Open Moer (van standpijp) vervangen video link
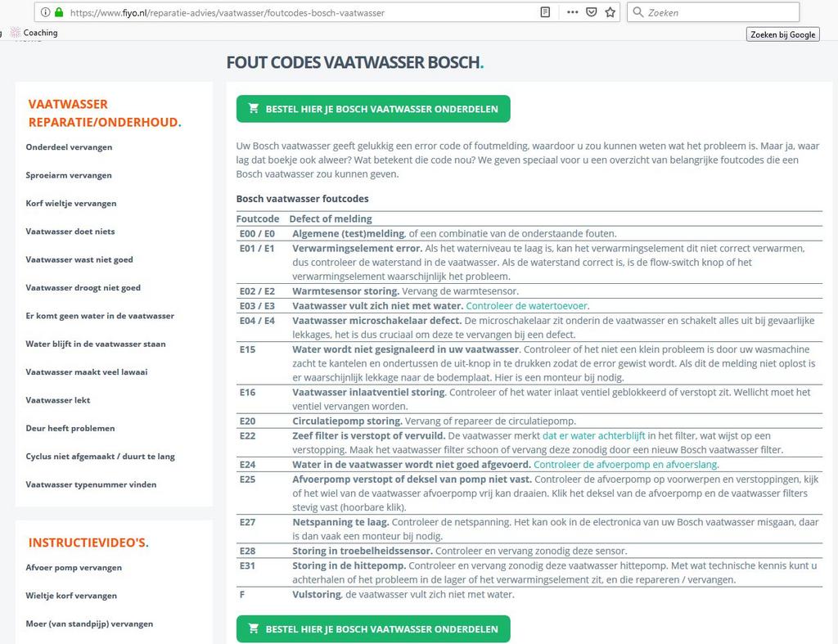The width and height of the screenshot is (838, 644). (89, 624)
